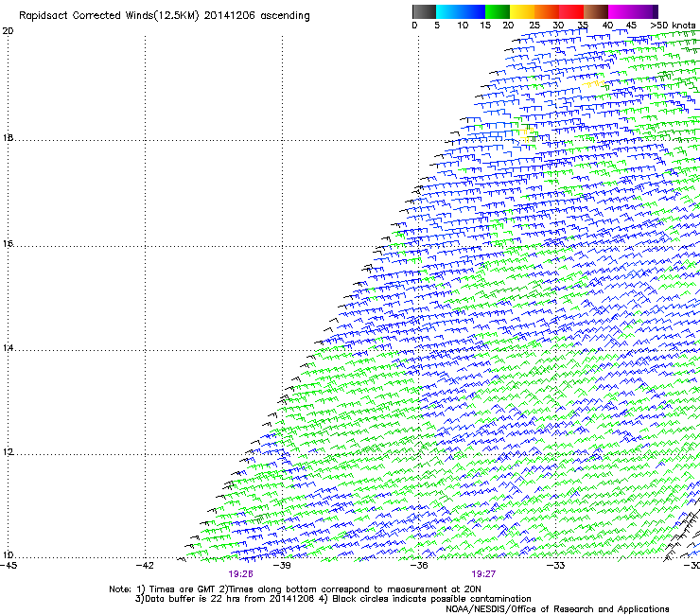This screenshot has width=700, height=615.
Task: Click the '>50 knots' legend label
Action: click(x=673, y=26)
